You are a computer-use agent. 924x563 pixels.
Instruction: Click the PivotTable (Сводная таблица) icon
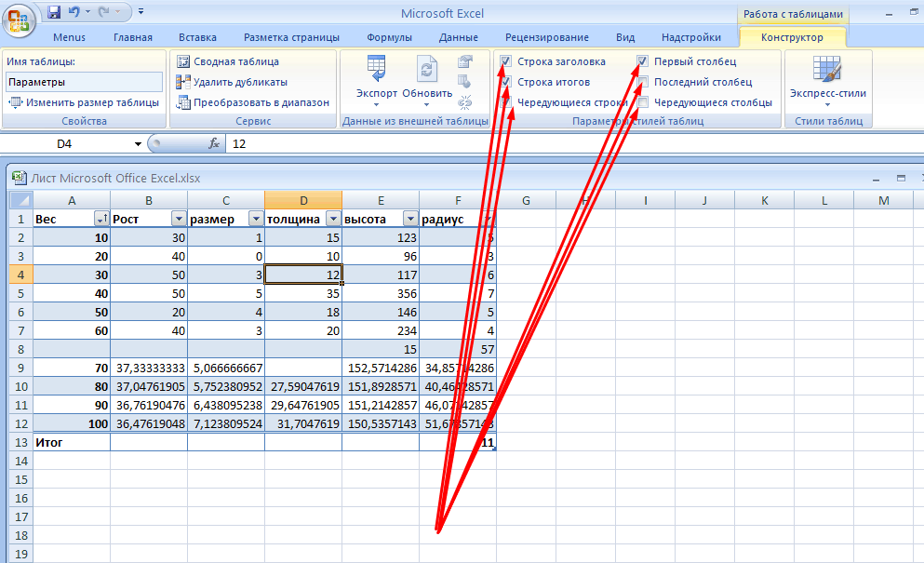point(183,61)
